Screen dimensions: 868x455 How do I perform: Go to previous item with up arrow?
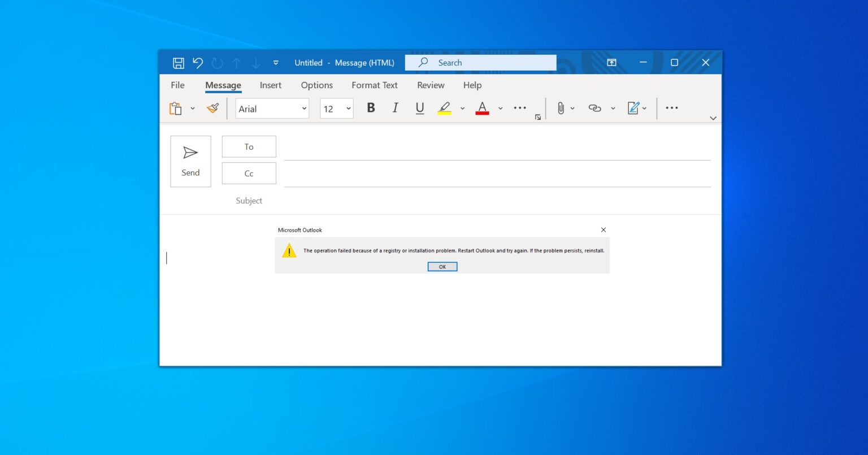[x=237, y=63]
